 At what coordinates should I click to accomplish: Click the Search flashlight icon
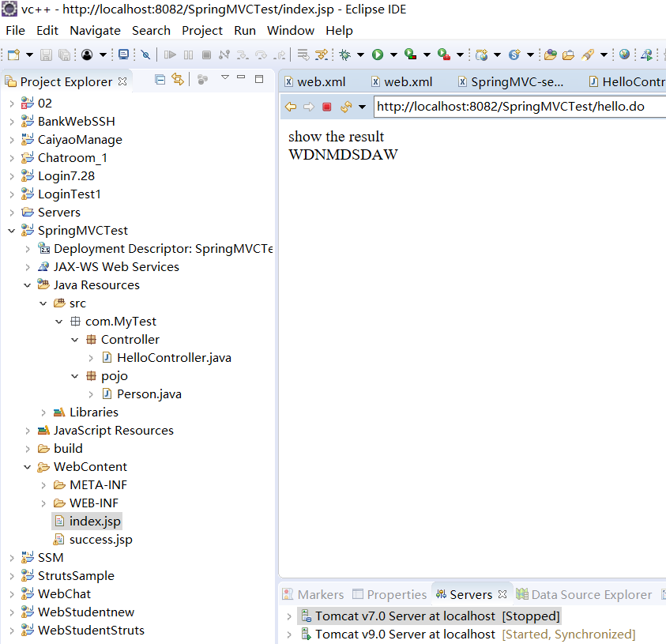[x=588, y=55]
